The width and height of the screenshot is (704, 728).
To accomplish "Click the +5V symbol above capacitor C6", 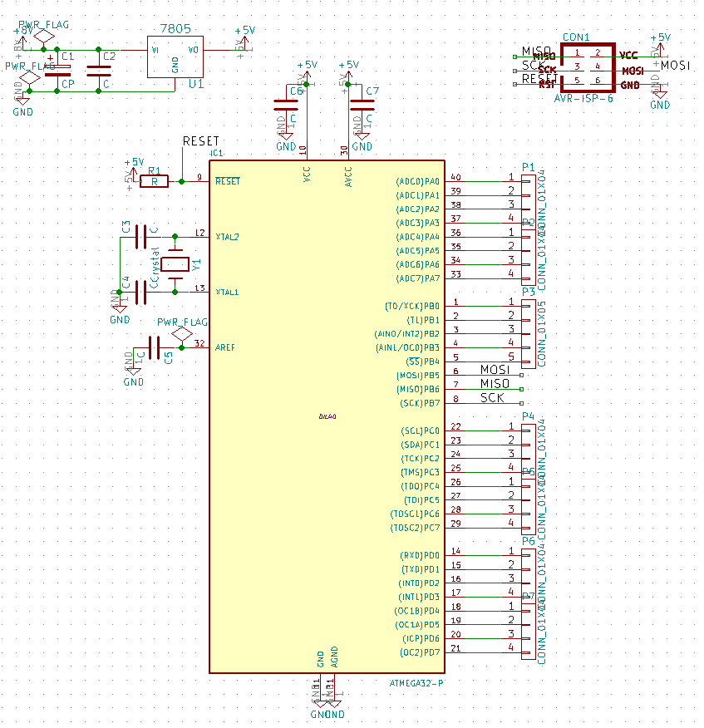I will [307, 76].
